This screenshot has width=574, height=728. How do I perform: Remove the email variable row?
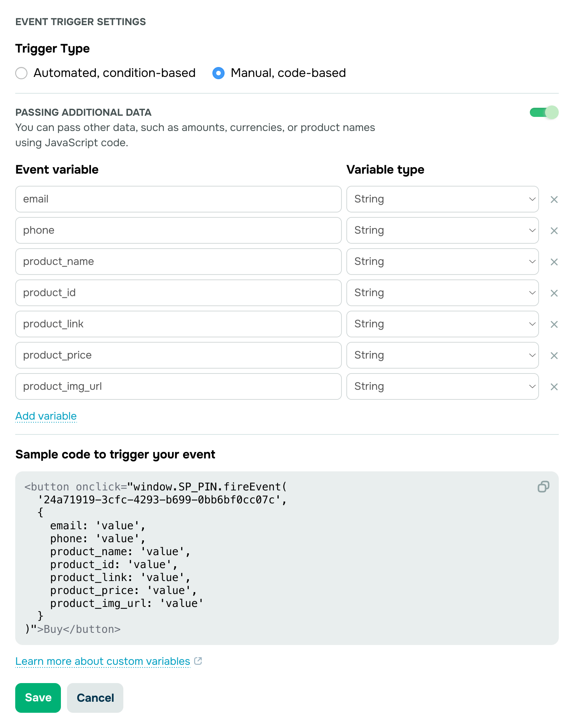(x=554, y=200)
